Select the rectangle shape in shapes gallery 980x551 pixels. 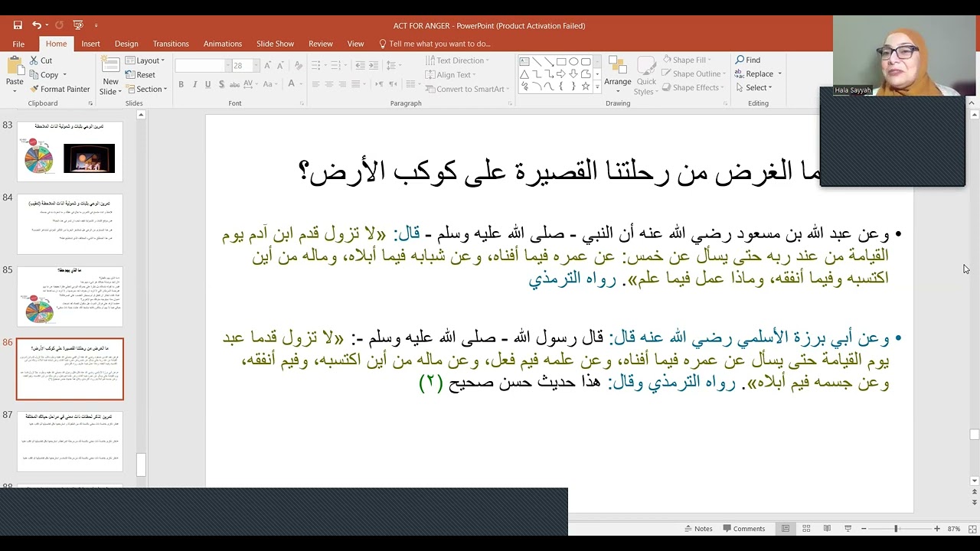pyautogui.click(x=561, y=62)
